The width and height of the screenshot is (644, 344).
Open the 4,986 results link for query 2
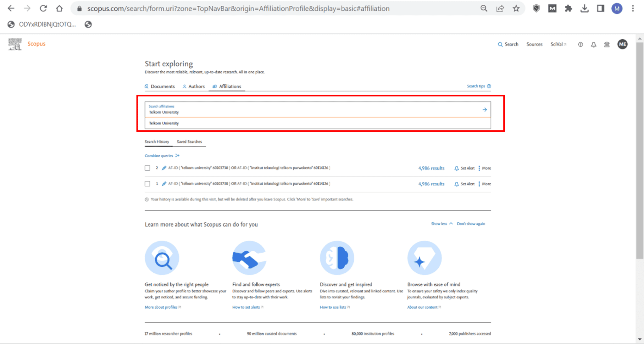pos(431,168)
